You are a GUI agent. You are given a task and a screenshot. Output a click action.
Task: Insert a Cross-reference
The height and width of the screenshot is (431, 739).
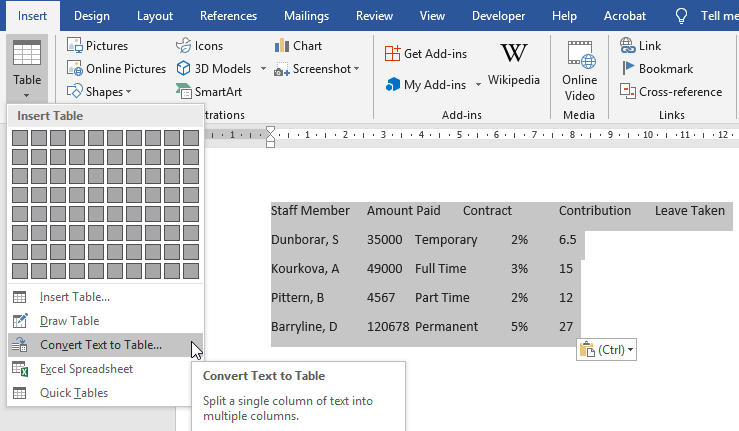coord(628,91)
